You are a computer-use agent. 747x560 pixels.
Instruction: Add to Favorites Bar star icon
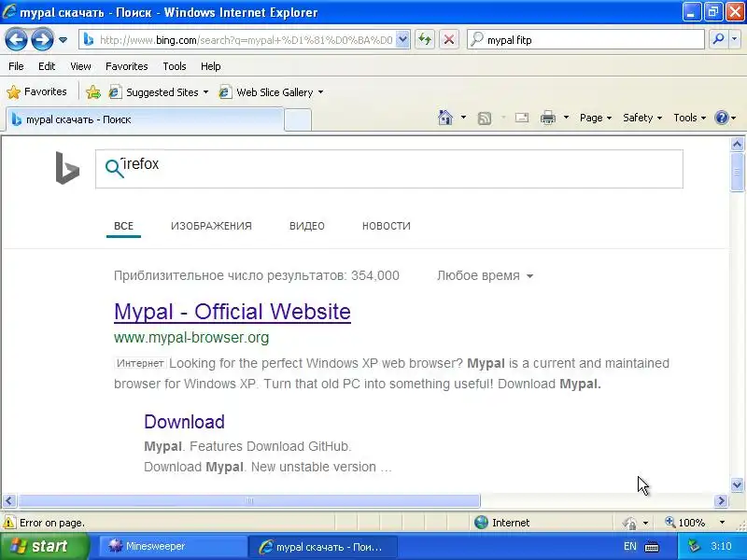(93, 91)
